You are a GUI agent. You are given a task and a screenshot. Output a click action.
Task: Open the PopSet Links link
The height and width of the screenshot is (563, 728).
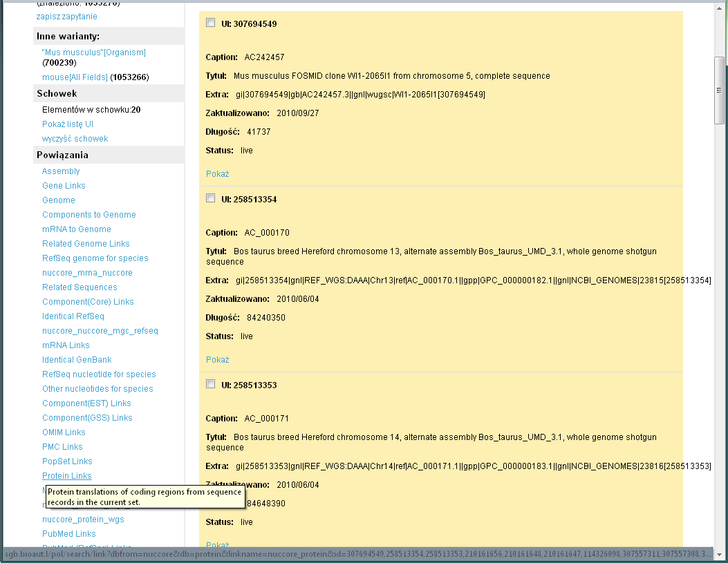67,461
